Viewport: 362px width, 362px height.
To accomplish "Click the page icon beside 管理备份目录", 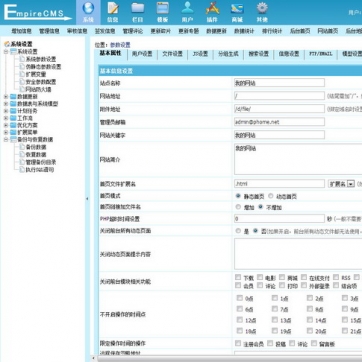I will pos(22,162).
